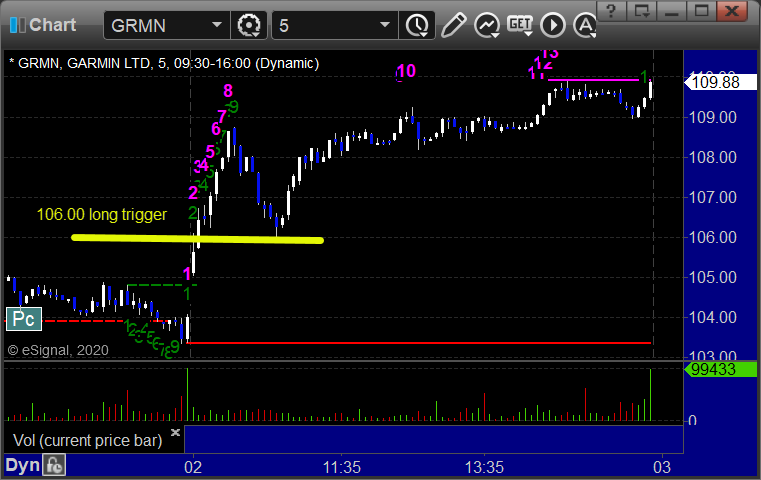The image size is (761, 480).
Task: Open the studies chart-line icon
Action: click(x=487, y=25)
